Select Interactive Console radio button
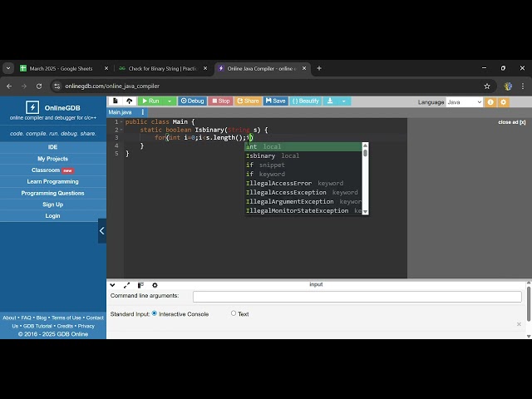Image resolution: width=532 pixels, height=399 pixels. coord(155,313)
